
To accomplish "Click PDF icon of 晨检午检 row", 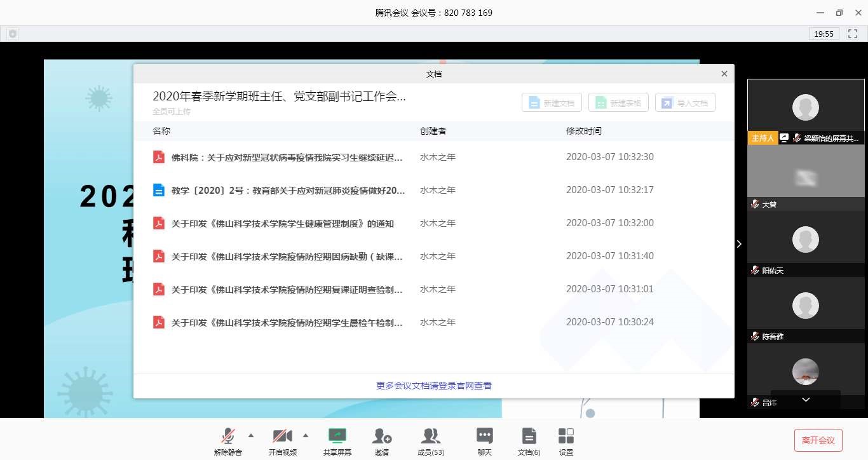I will (x=159, y=322).
